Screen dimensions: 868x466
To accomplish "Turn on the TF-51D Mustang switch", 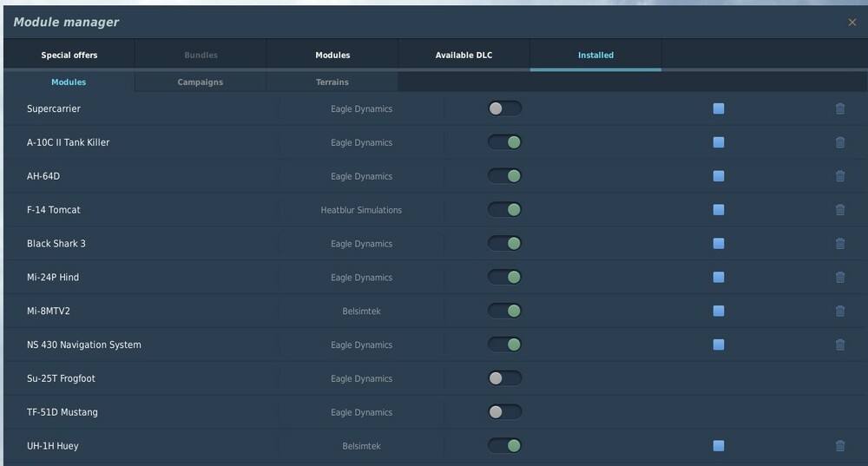I will pos(505,412).
